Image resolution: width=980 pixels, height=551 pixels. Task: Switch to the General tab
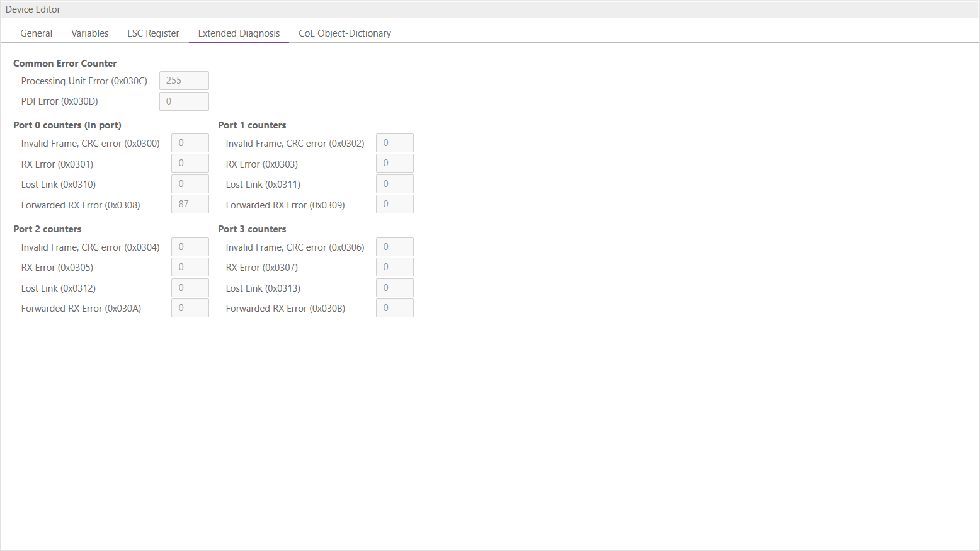37,33
